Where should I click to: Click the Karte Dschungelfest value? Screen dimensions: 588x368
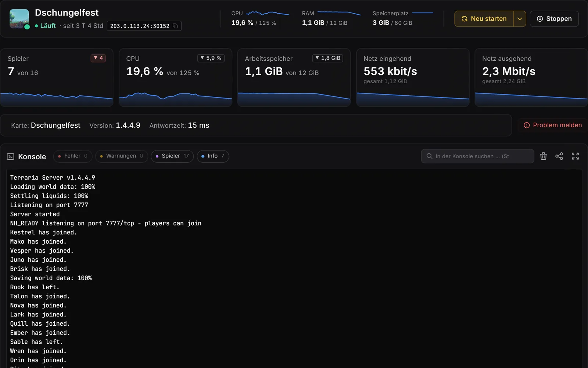click(x=55, y=125)
